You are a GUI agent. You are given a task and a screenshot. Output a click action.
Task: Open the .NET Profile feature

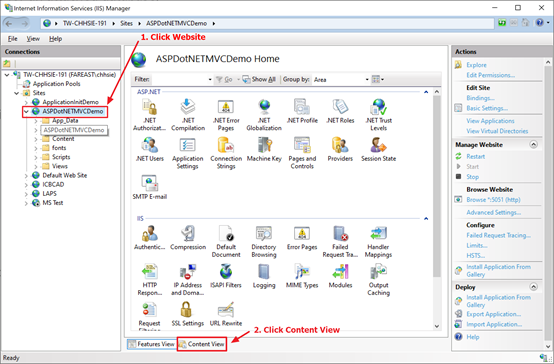point(302,111)
